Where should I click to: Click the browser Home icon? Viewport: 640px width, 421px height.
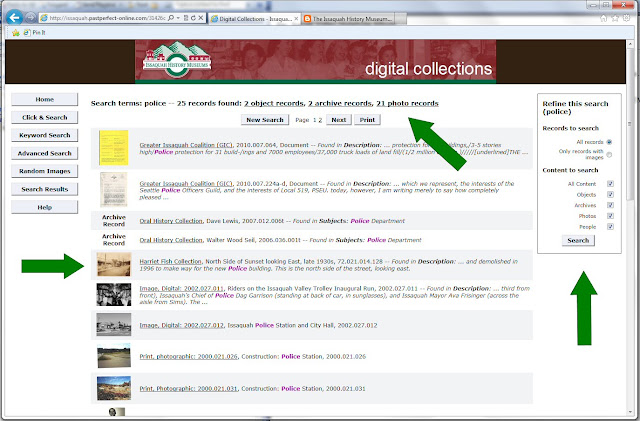pyautogui.click(x=604, y=18)
